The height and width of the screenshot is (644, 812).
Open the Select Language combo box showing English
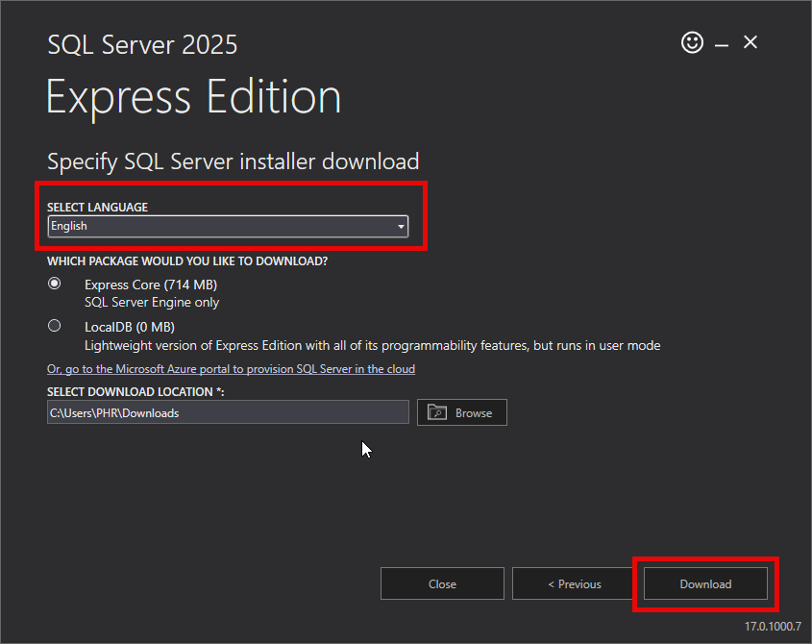221,226
